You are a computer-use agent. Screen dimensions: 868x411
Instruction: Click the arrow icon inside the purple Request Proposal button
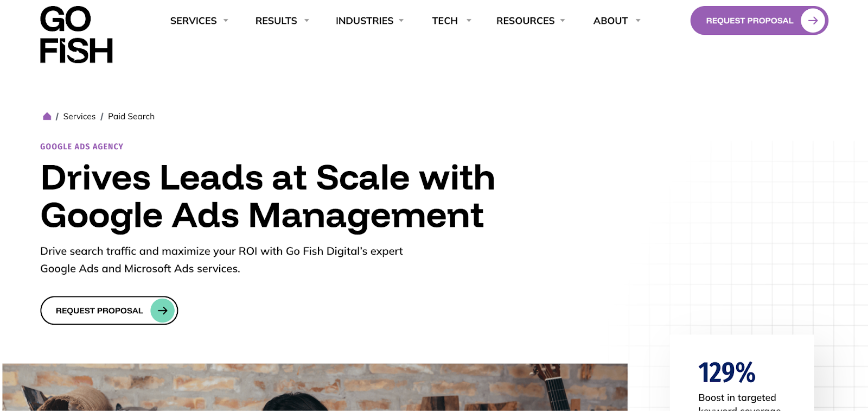pyautogui.click(x=813, y=20)
